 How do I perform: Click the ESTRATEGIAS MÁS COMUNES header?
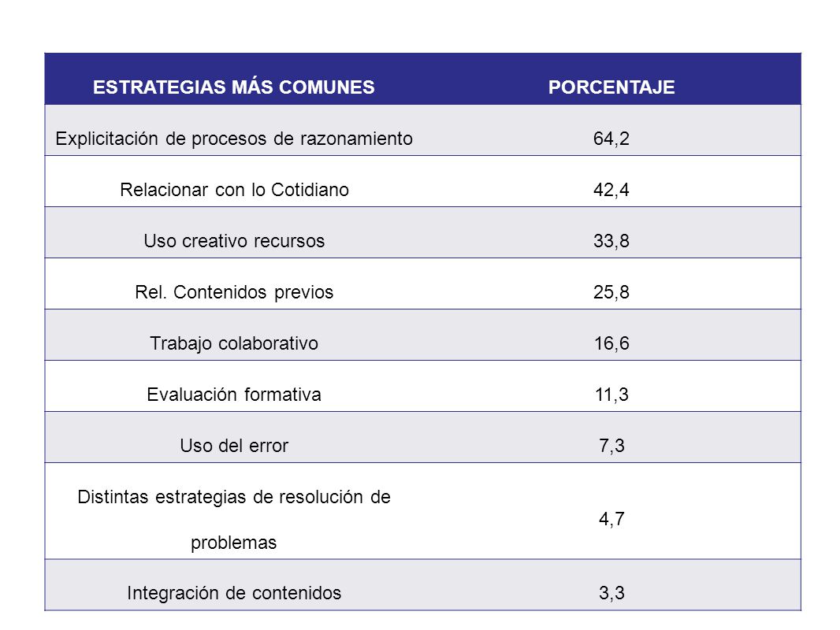(x=233, y=87)
